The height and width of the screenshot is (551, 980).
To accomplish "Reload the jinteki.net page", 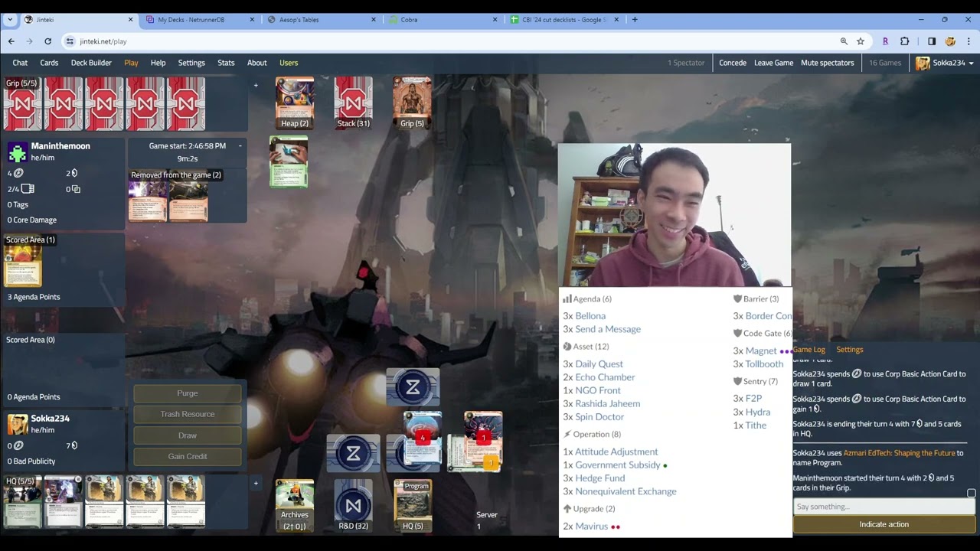I will pos(47,41).
